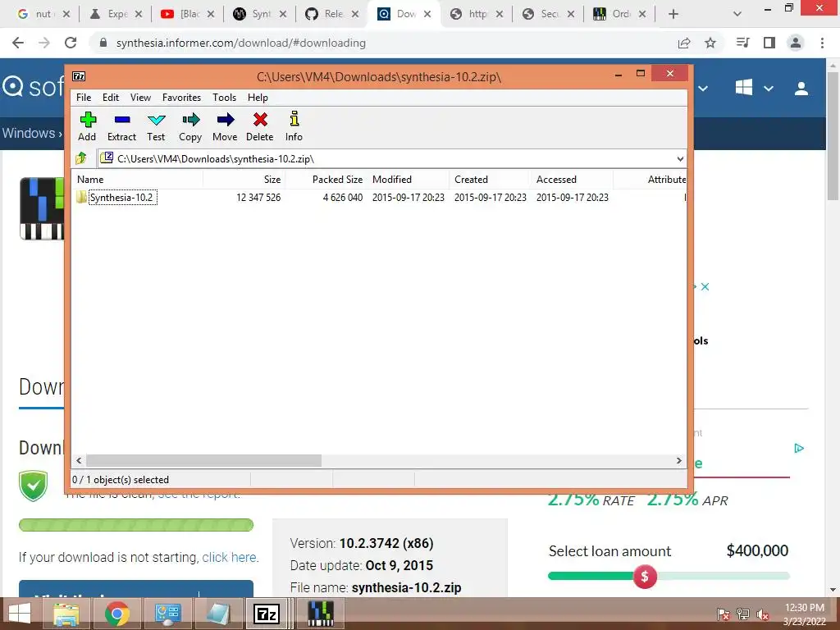Viewport: 840px width, 630px height.
Task: Open Chrome three-dot menu
Action: point(822,43)
